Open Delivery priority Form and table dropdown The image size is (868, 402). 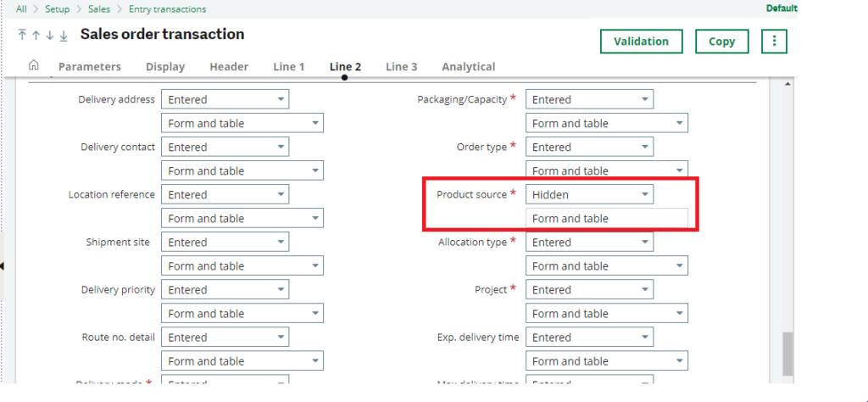pos(242,314)
